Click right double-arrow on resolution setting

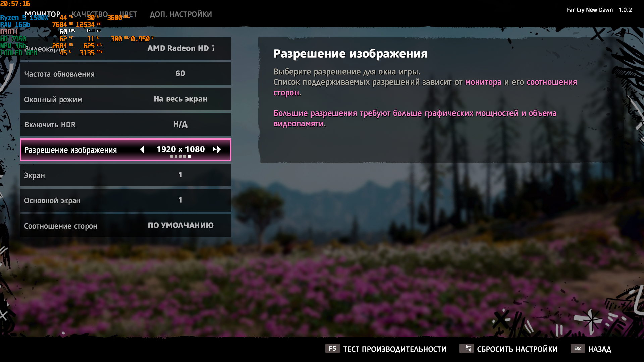point(217,149)
